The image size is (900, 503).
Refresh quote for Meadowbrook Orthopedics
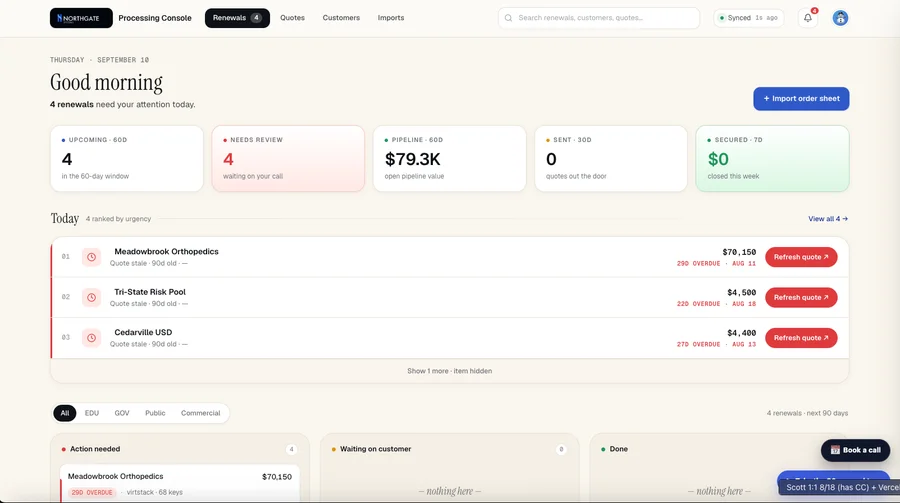tap(801, 257)
